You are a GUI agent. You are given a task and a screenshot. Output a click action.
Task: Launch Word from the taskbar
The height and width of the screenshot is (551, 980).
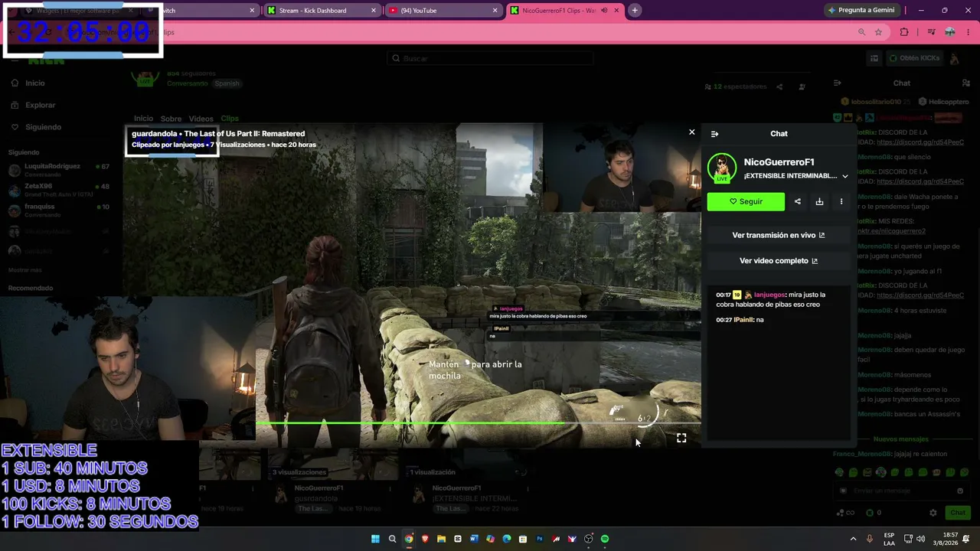[x=474, y=539]
